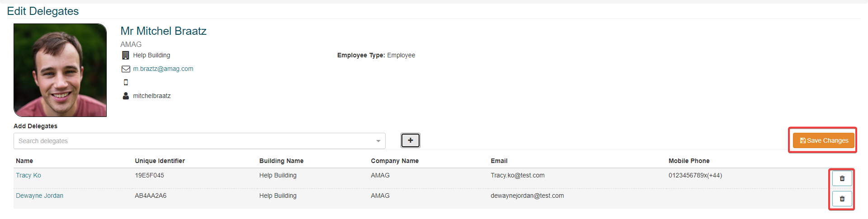Viewport: 868px width, 219px height.
Task: Open Dewayne Jordan's profile link
Action: tap(39, 196)
